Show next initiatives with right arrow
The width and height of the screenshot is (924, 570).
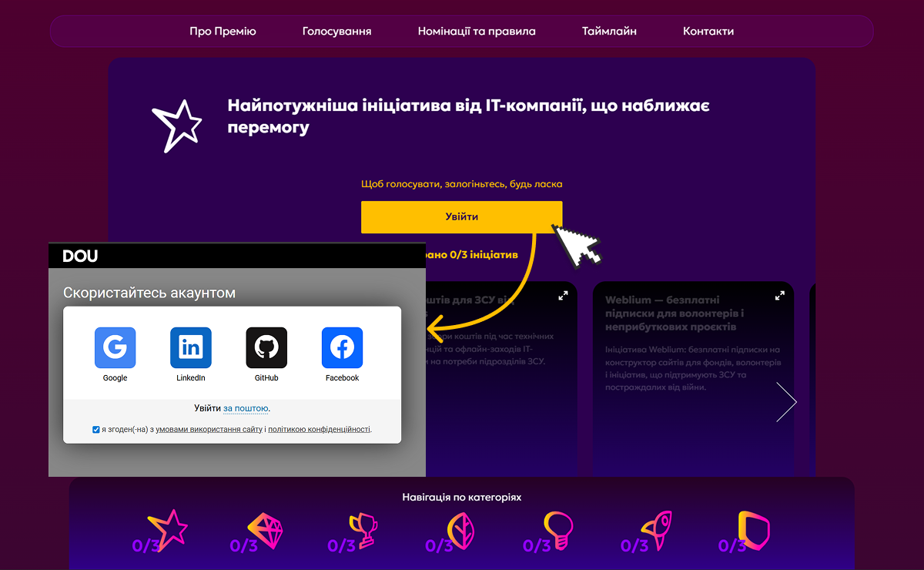(x=786, y=402)
